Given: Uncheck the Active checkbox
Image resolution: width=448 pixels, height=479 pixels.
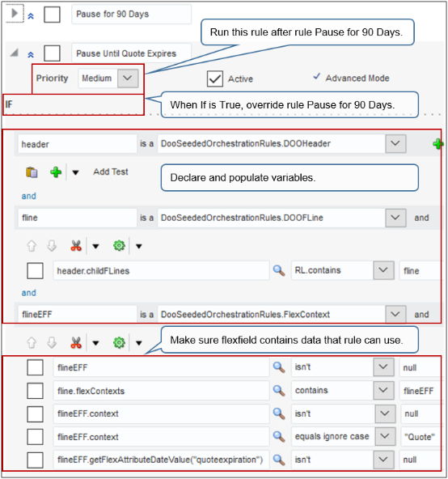Looking at the screenshot, I should click(214, 78).
